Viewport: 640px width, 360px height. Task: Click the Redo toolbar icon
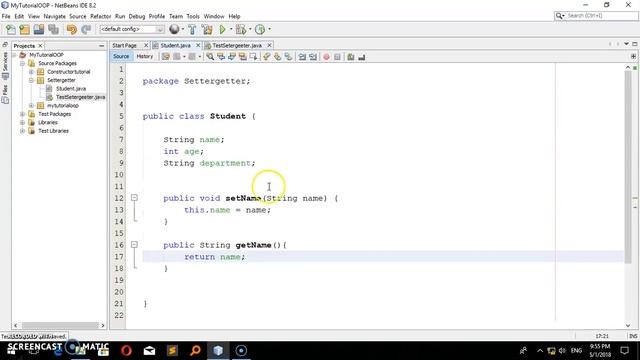[86, 29]
